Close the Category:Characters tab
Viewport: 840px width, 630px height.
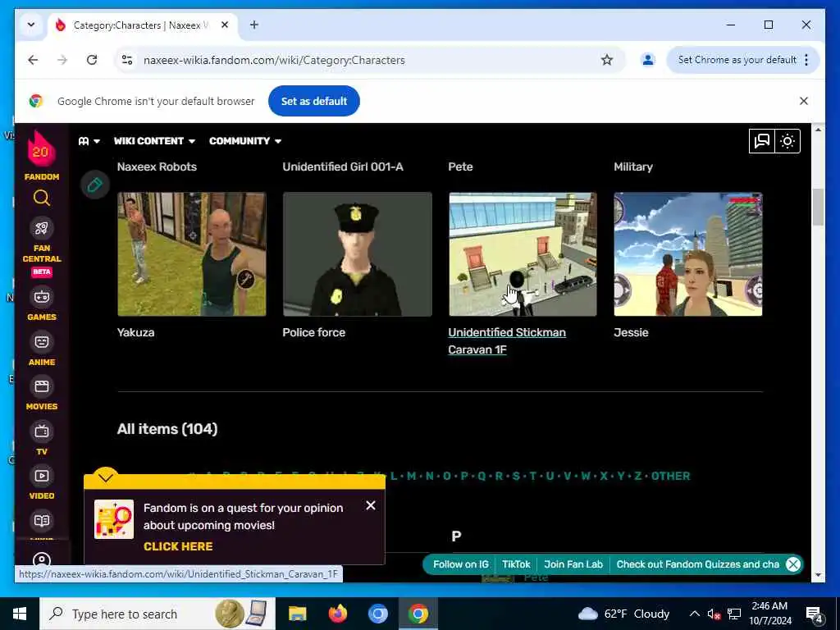[225, 25]
